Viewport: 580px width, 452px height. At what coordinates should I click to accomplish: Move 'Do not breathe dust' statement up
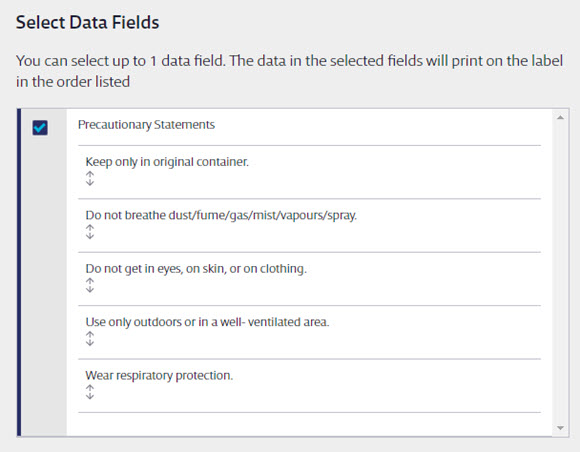[x=90, y=228]
